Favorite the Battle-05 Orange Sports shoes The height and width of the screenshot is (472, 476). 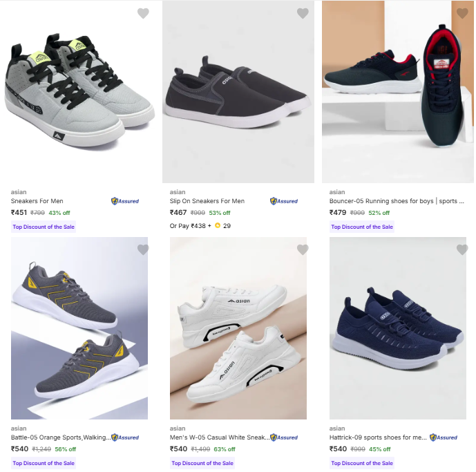coord(143,249)
